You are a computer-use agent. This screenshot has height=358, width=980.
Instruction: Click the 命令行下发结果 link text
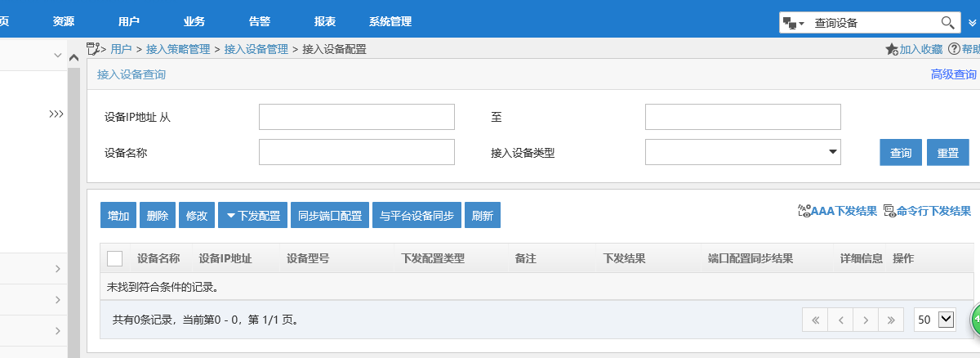click(933, 211)
